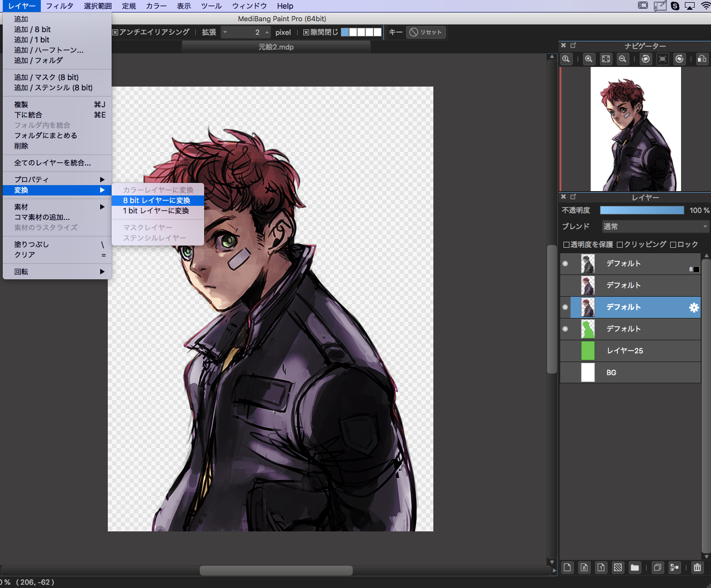This screenshot has width=711, height=588.
Task: Click the navigator flip horizontal icon
Action: 702,59
